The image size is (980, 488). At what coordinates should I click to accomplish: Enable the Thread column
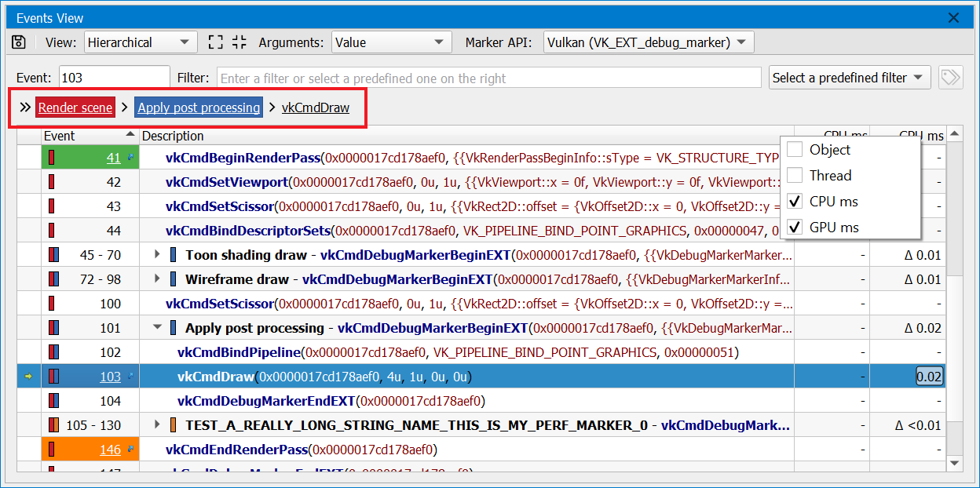pyautogui.click(x=795, y=176)
